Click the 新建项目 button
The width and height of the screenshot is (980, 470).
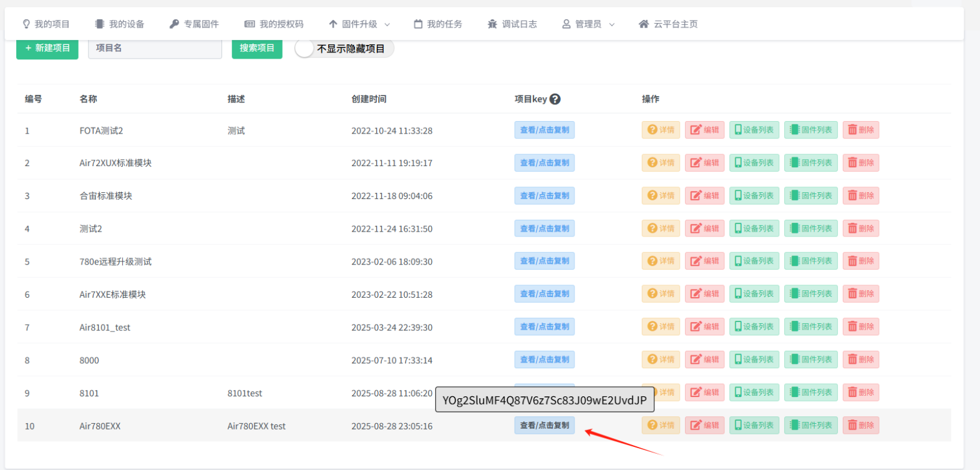[47, 48]
